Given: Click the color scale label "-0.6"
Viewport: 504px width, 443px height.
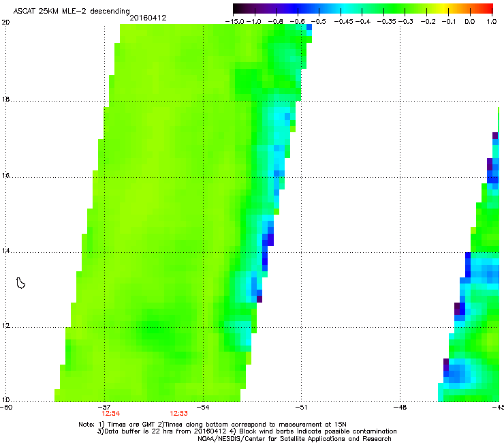Looking at the screenshot, I should click(x=298, y=22).
